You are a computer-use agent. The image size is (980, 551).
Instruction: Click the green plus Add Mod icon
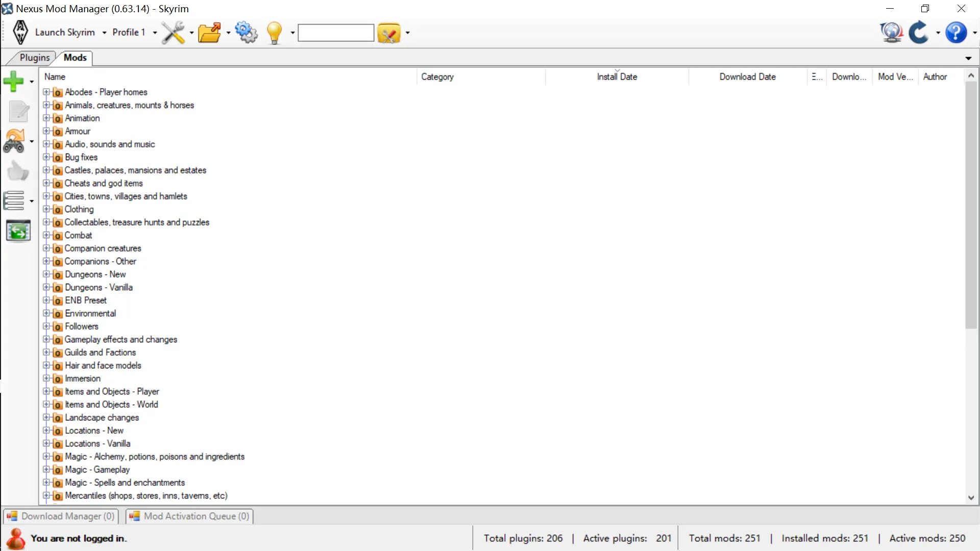13,81
